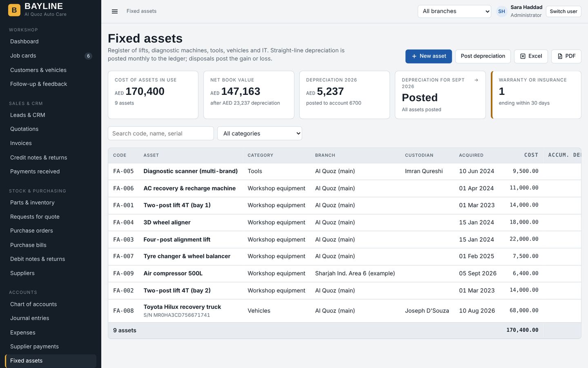Click the Bayline B logo icon
The height and width of the screenshot is (368, 588).
[x=14, y=10]
